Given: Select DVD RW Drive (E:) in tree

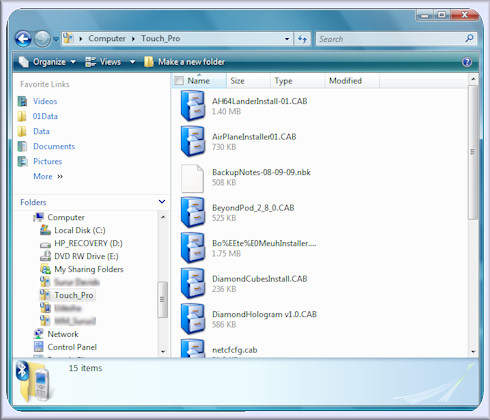Looking at the screenshot, I should 86,256.
